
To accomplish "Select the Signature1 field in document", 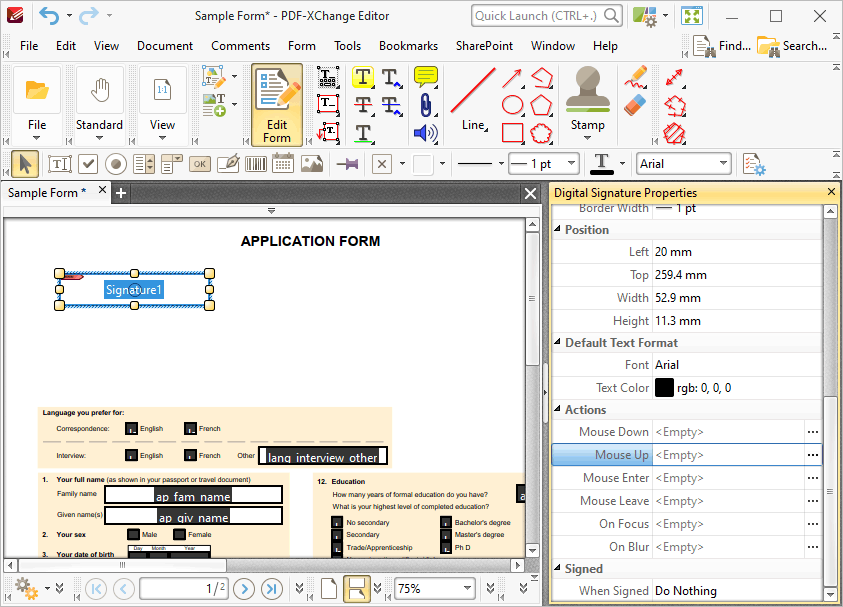I will pos(134,290).
